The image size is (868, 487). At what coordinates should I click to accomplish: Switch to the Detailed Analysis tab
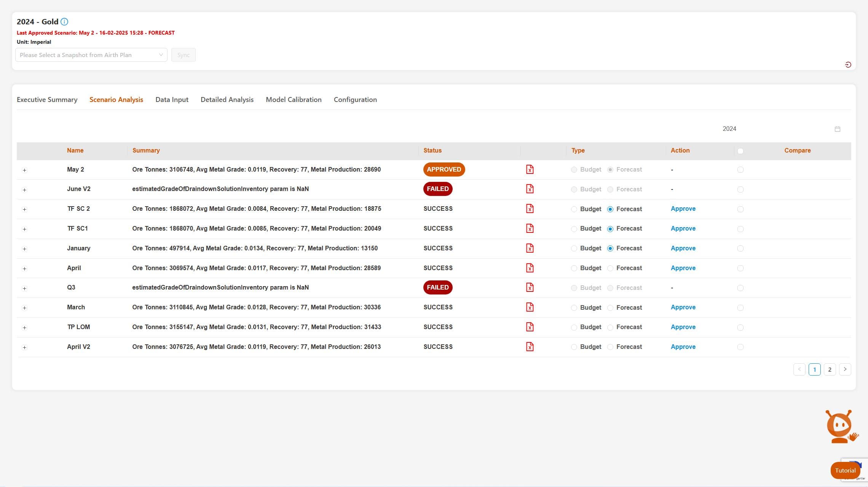(x=227, y=100)
